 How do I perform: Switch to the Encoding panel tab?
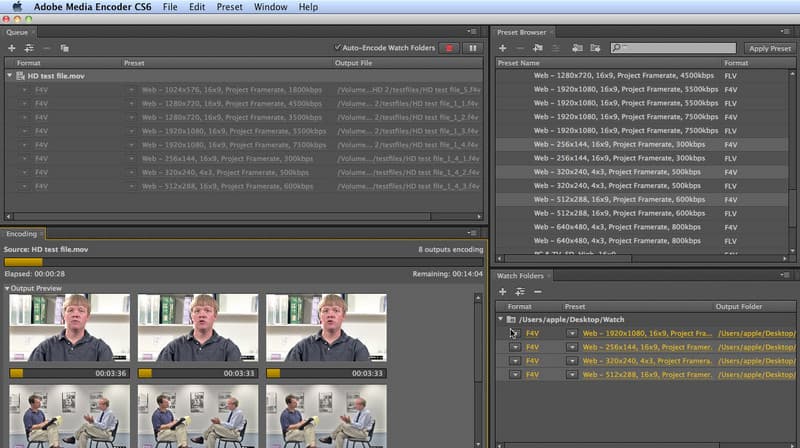coord(21,234)
